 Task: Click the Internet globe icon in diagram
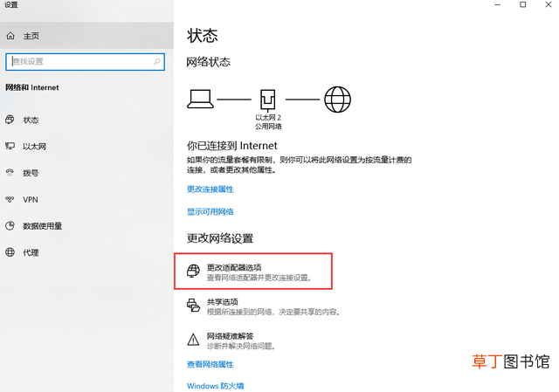point(337,100)
